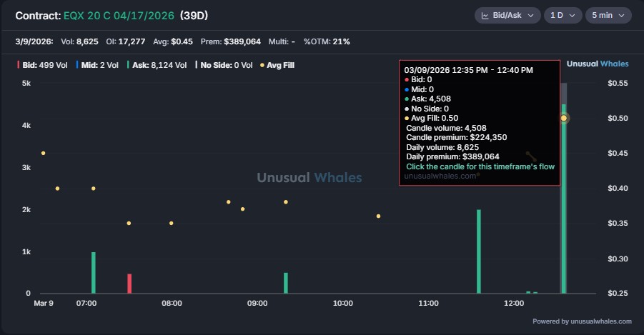Click the tooltip header 03/09/2026 12:35 PM - 12:40 PM

click(x=469, y=70)
